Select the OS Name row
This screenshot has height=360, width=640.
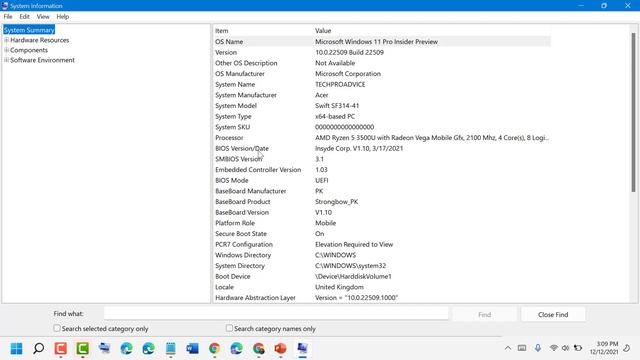tap(382, 42)
